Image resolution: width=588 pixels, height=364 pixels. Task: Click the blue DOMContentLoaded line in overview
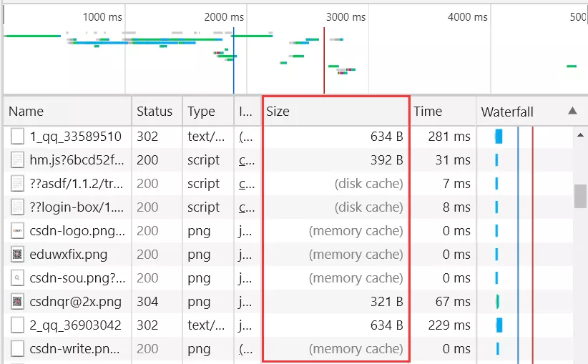233,60
